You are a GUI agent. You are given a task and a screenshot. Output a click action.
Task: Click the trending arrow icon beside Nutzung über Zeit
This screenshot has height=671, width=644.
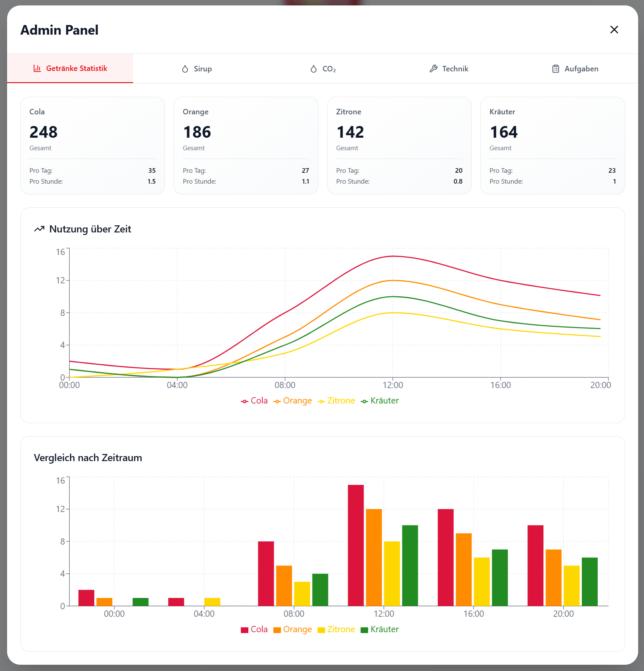[x=39, y=229]
